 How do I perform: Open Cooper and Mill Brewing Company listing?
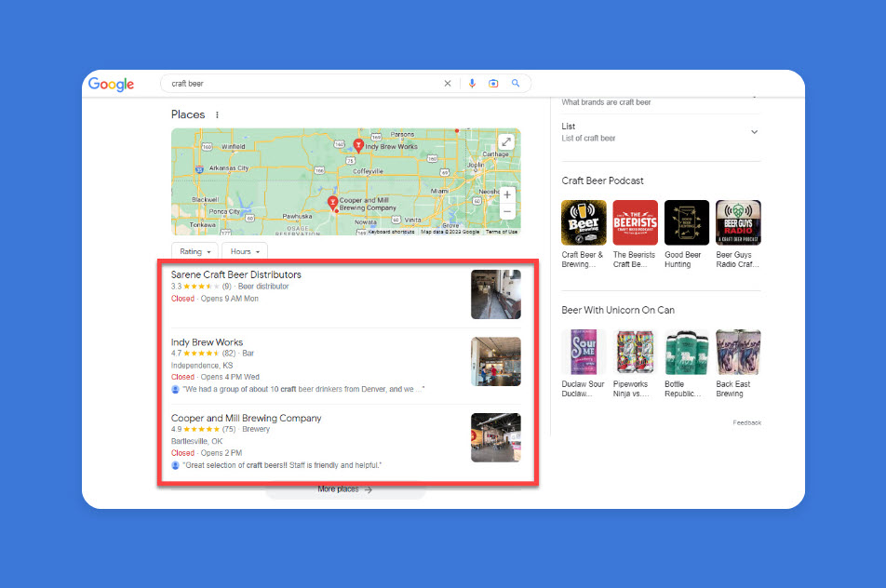coord(247,419)
